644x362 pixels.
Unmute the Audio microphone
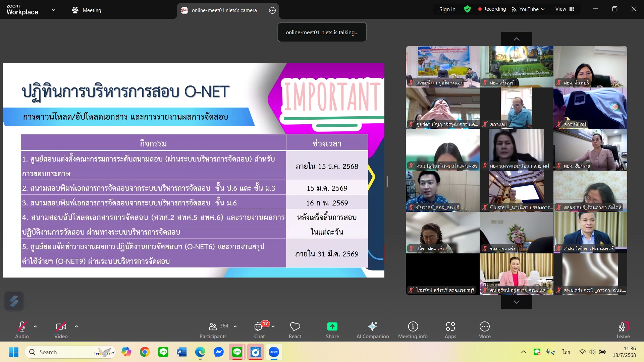click(x=22, y=327)
